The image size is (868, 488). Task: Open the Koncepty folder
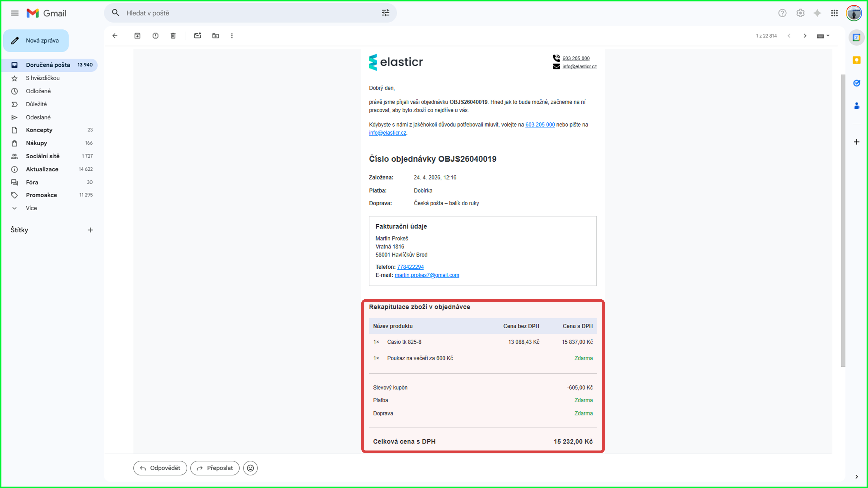(39, 130)
